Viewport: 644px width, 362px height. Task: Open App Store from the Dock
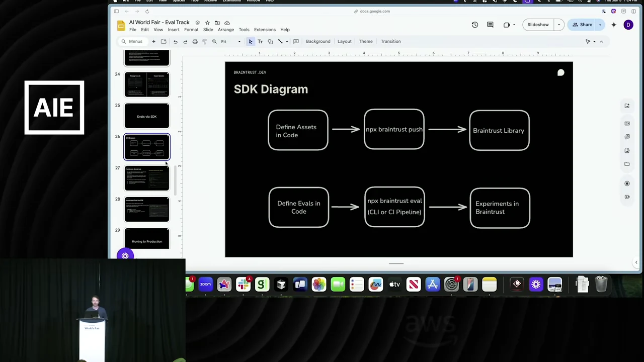pyautogui.click(x=433, y=285)
